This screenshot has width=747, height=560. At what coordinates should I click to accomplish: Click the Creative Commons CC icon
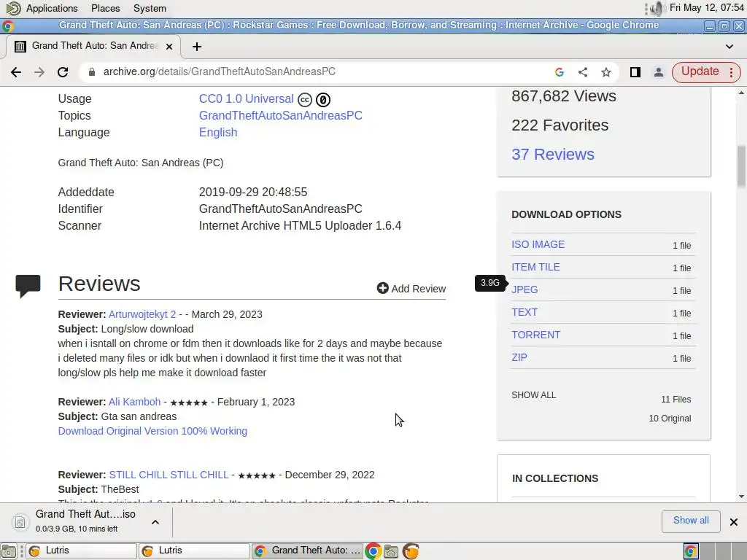[x=305, y=99]
